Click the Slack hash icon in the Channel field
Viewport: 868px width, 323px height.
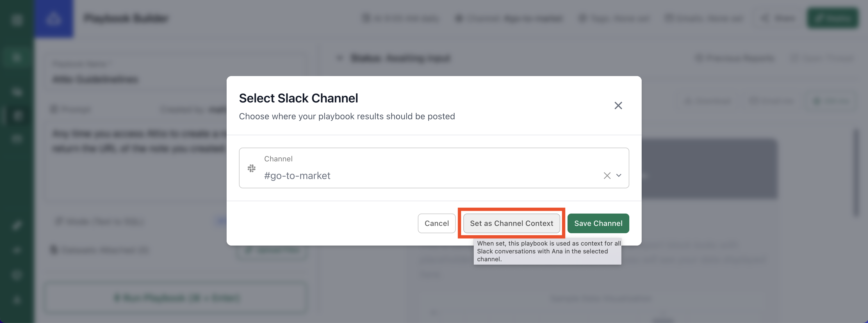pyautogui.click(x=252, y=168)
